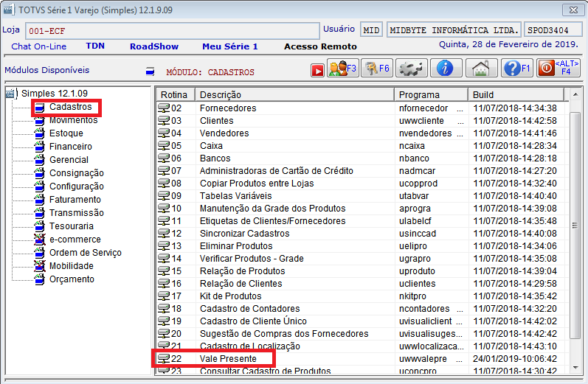Click the small monitor icon beside Módulo
588x384 pixels.
(150, 71)
